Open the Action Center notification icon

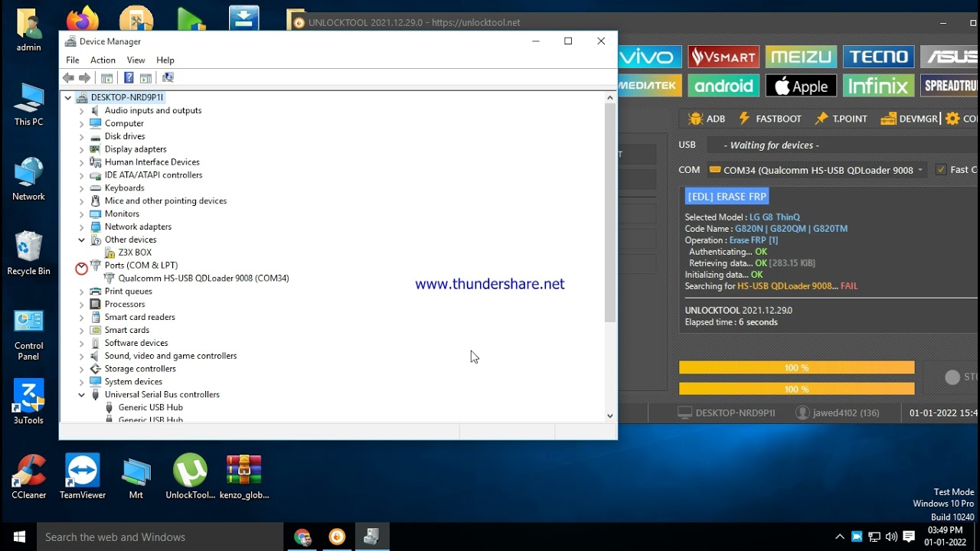tap(909, 536)
